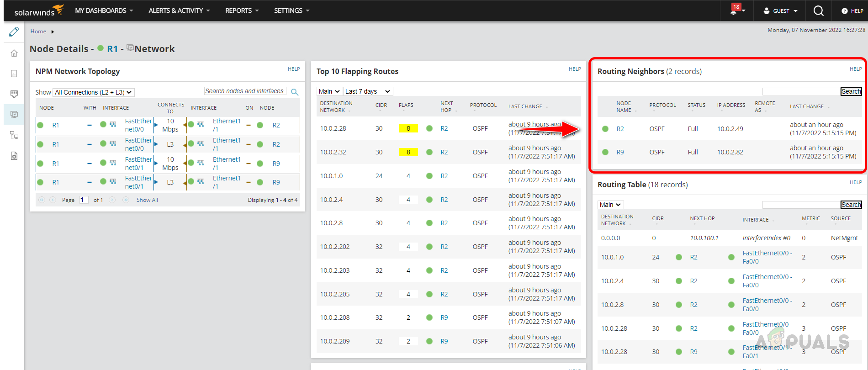Follow the Home breadcrumb link
This screenshot has width=868, height=370.
click(x=38, y=32)
